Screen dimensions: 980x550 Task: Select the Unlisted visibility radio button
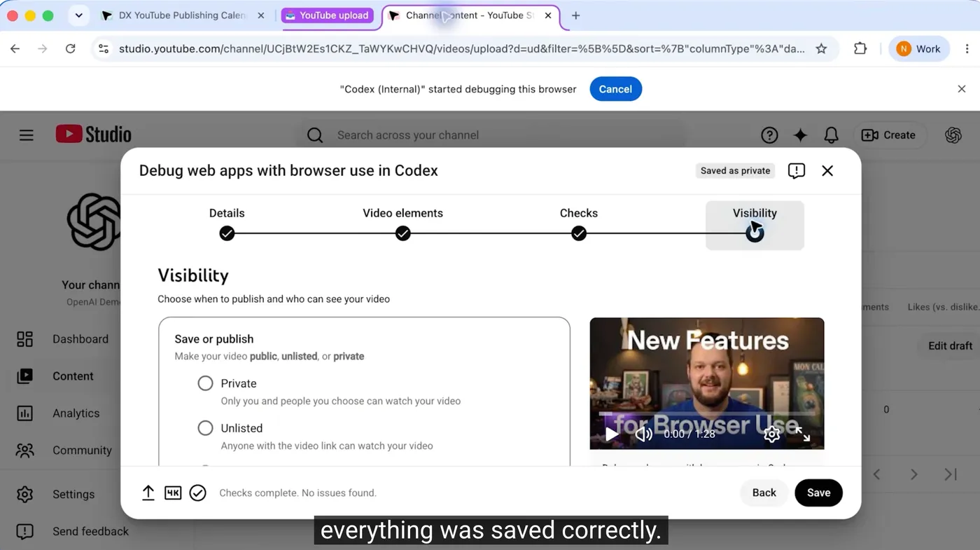point(205,428)
